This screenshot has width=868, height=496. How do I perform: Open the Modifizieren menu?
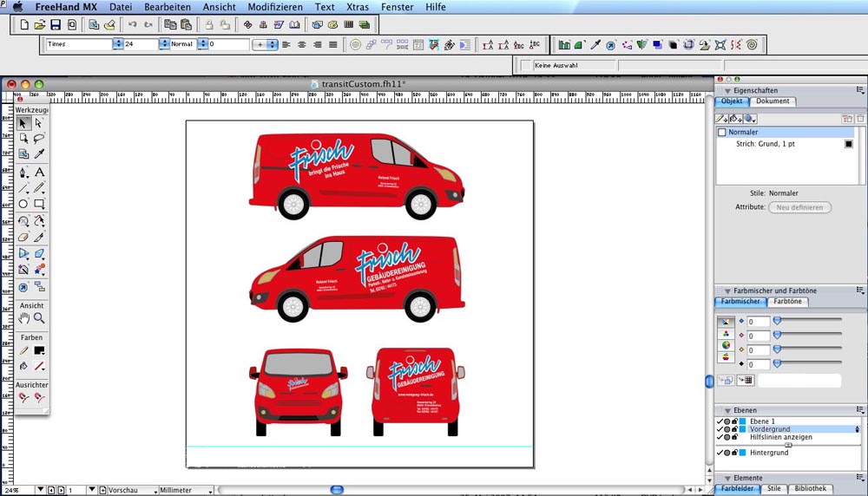point(275,7)
